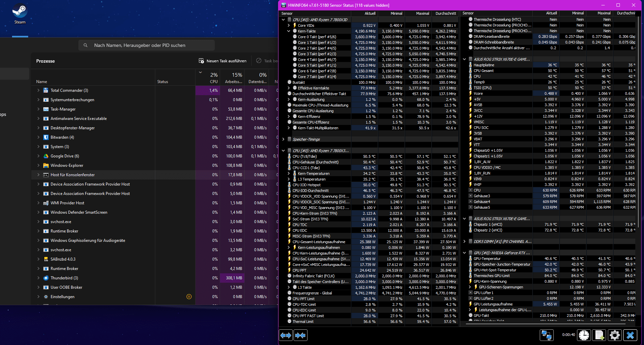The width and height of the screenshot is (644, 345).
Task: Collapse Kern-Takte sensor subgroup
Action: [x=289, y=31]
